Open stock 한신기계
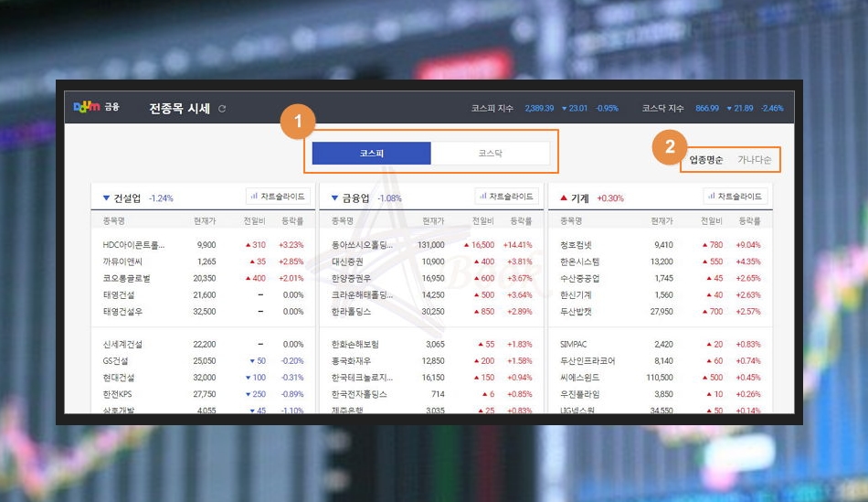 tap(576, 294)
